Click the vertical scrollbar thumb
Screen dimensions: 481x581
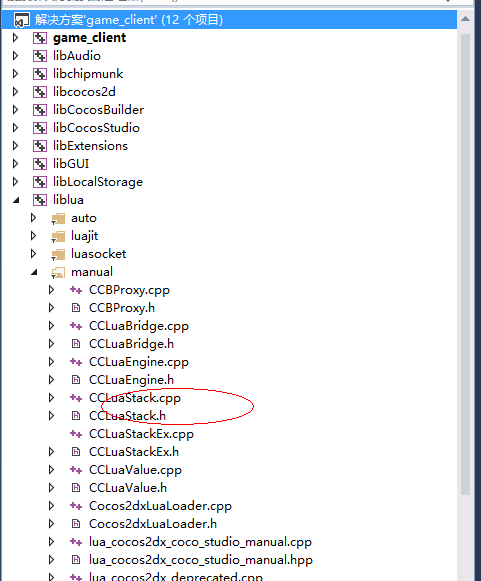click(x=465, y=264)
